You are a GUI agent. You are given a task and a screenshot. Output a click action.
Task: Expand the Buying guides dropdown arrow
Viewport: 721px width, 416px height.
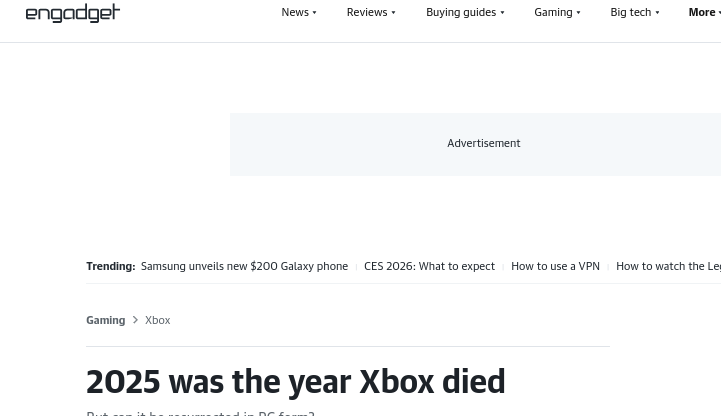[x=502, y=13]
